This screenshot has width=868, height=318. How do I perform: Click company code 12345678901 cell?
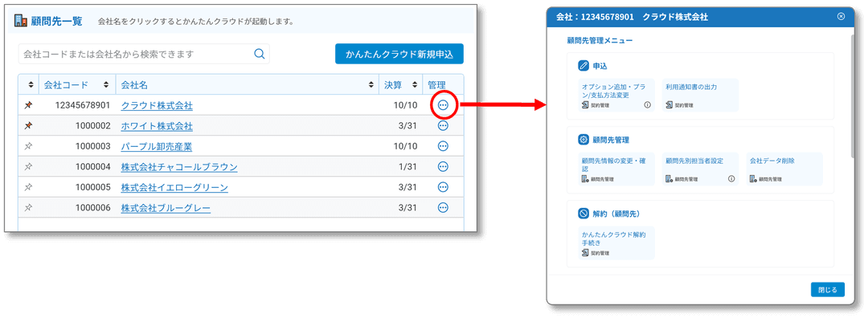point(83,106)
